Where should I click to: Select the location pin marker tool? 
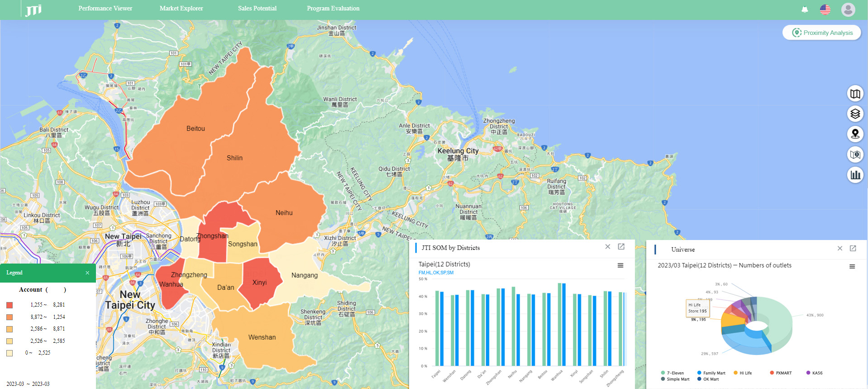(855, 134)
